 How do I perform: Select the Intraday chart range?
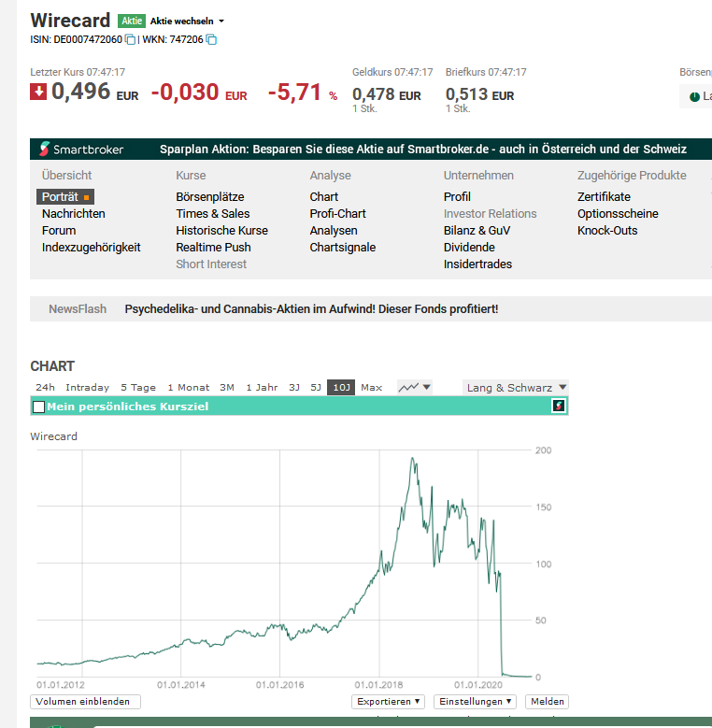coord(87,387)
